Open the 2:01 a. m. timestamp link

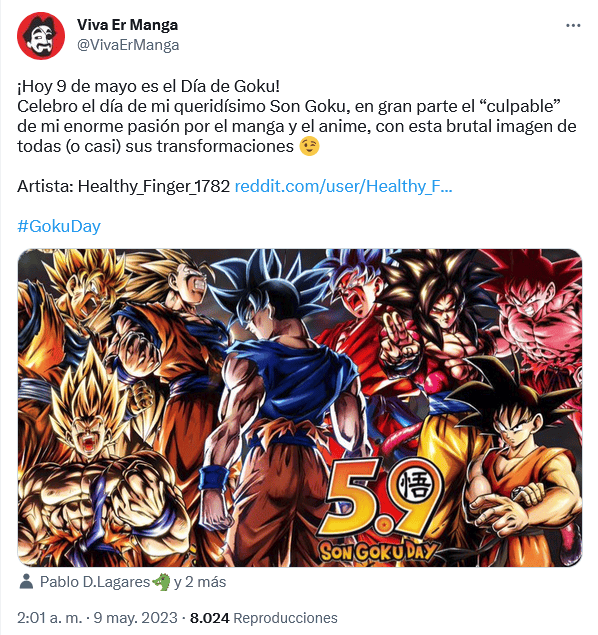(x=49, y=618)
